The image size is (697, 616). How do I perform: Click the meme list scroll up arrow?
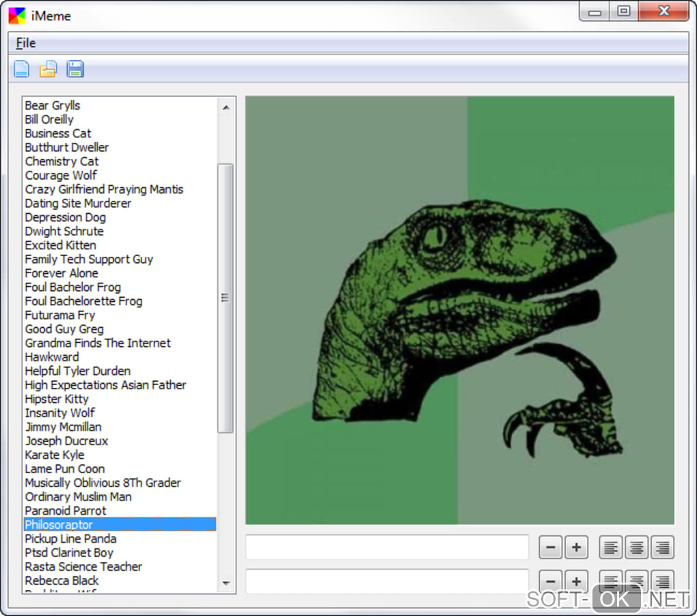click(x=225, y=107)
